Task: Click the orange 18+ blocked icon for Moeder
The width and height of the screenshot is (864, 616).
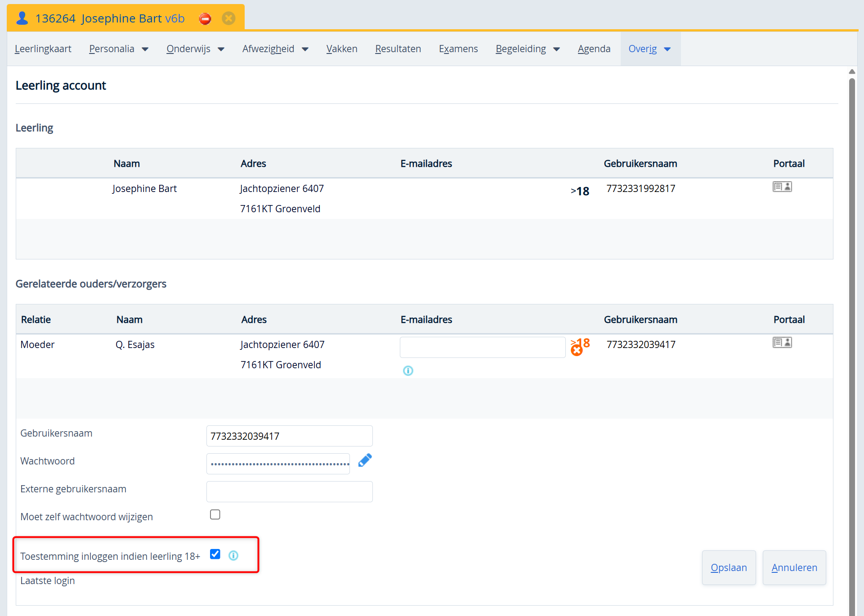Action: point(580,346)
